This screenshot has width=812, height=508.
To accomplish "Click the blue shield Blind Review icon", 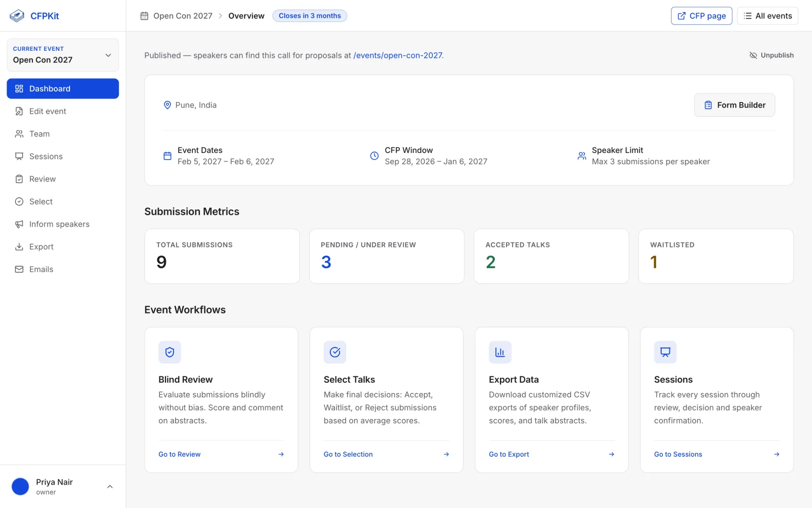I will 170,352.
